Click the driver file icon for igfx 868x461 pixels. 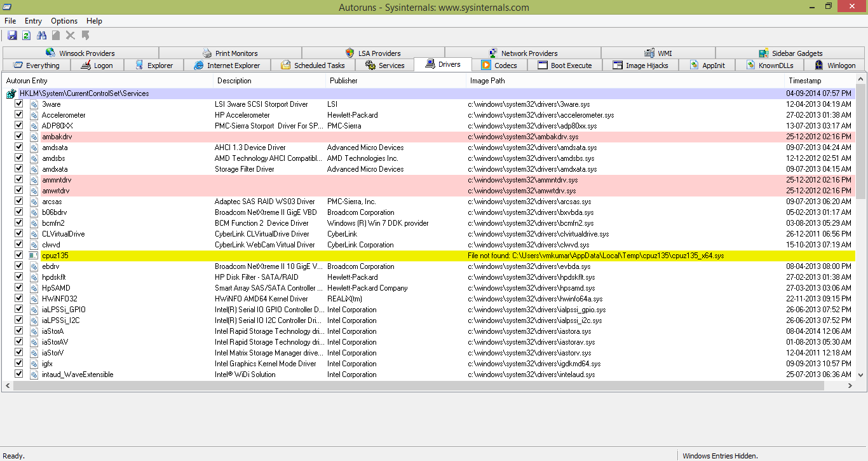(x=34, y=364)
